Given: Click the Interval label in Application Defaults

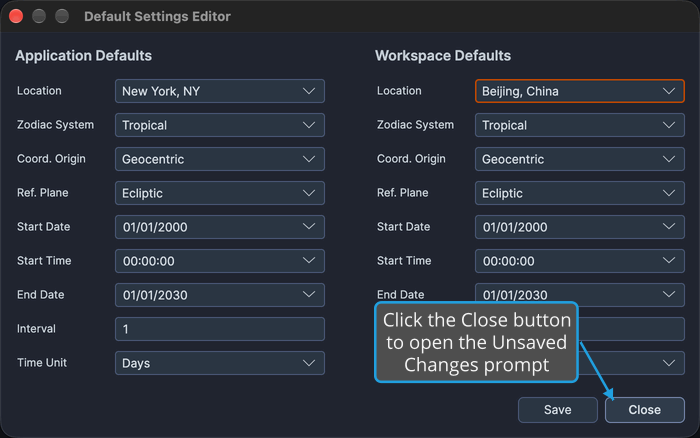Looking at the screenshot, I should coord(36,329).
